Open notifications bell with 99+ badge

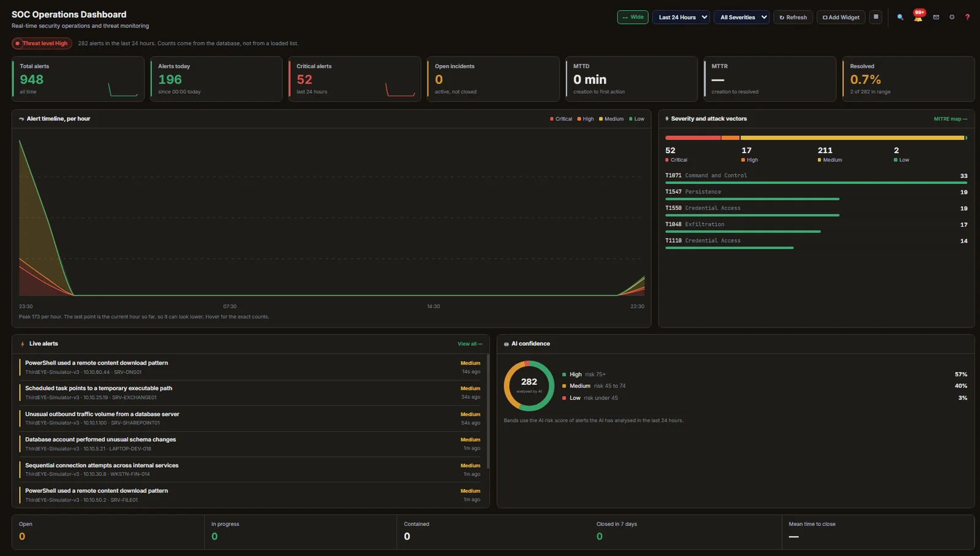click(918, 17)
